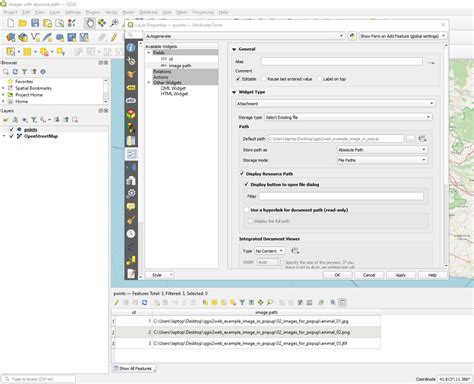Viewport: 474px width, 384px height.
Task: Click the Toggle Editing pencil in main toolbar
Action: (114, 37)
